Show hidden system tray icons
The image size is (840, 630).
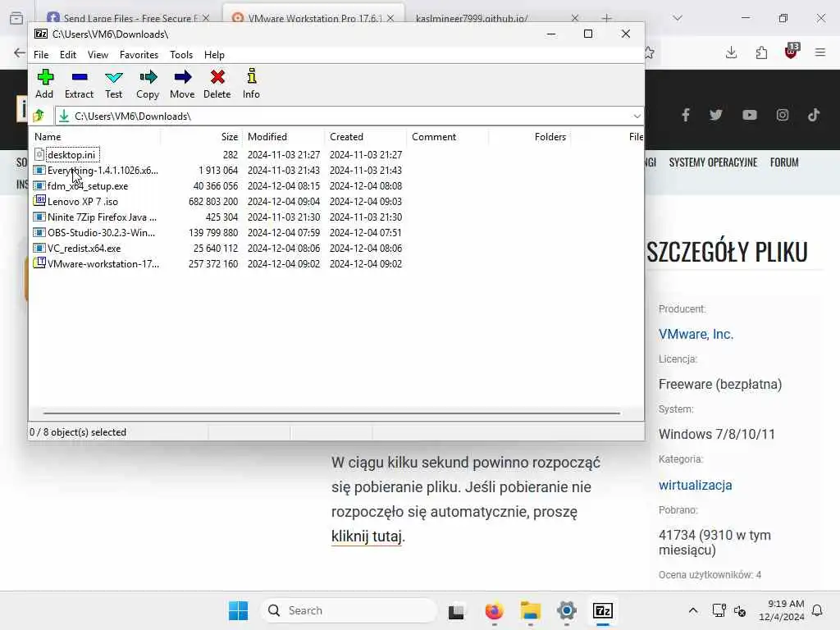pyautogui.click(x=692, y=610)
